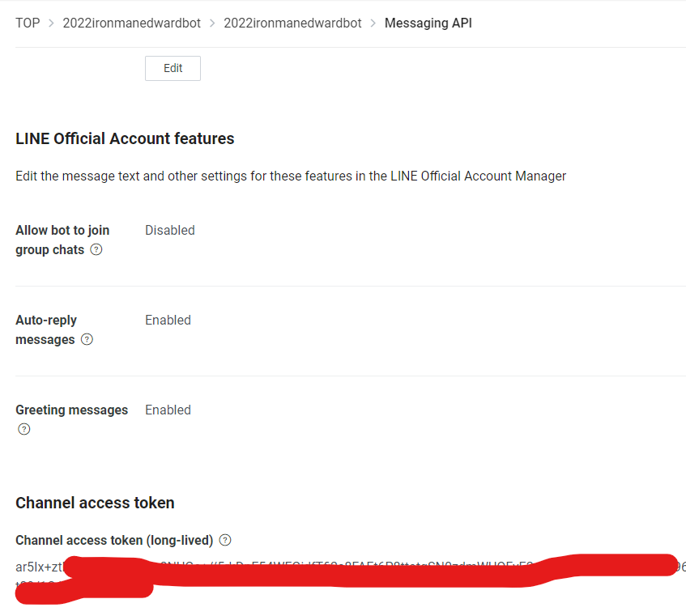This screenshot has height=616, width=686.
Task: Open the TOP breadcrumb link
Action: coord(28,23)
